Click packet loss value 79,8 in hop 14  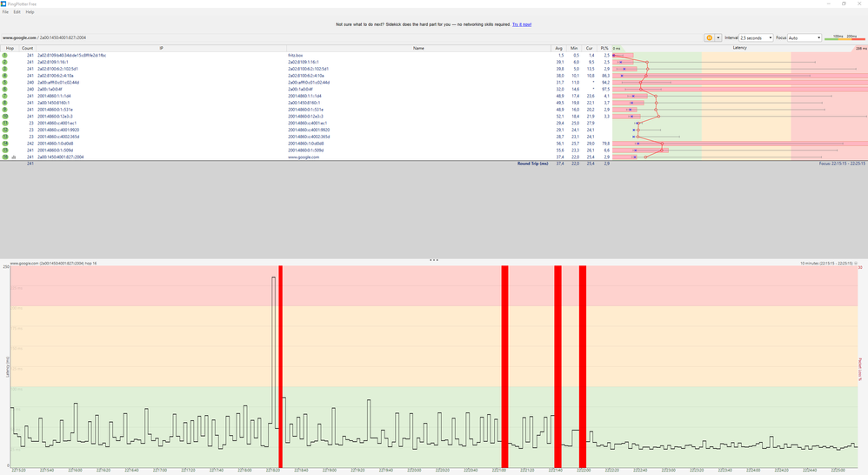(605, 144)
